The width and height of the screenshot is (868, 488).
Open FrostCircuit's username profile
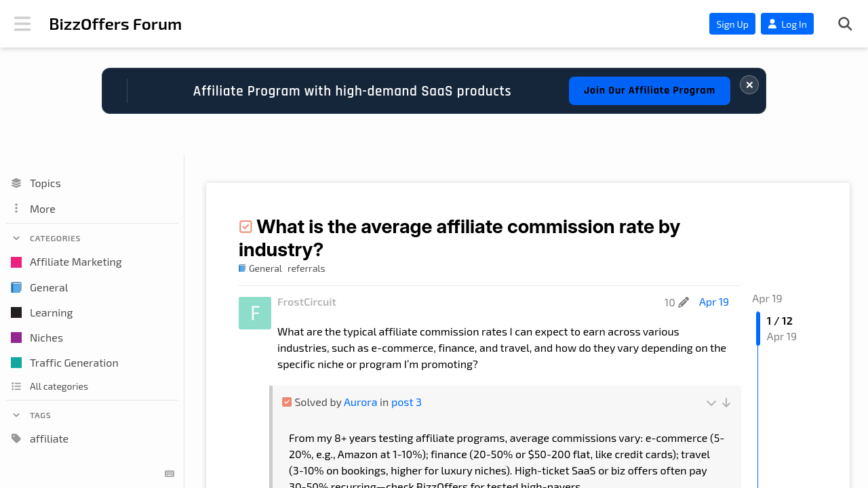point(307,302)
